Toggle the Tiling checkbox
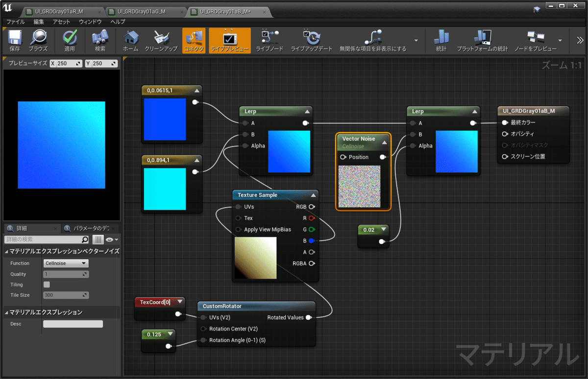 (x=47, y=284)
